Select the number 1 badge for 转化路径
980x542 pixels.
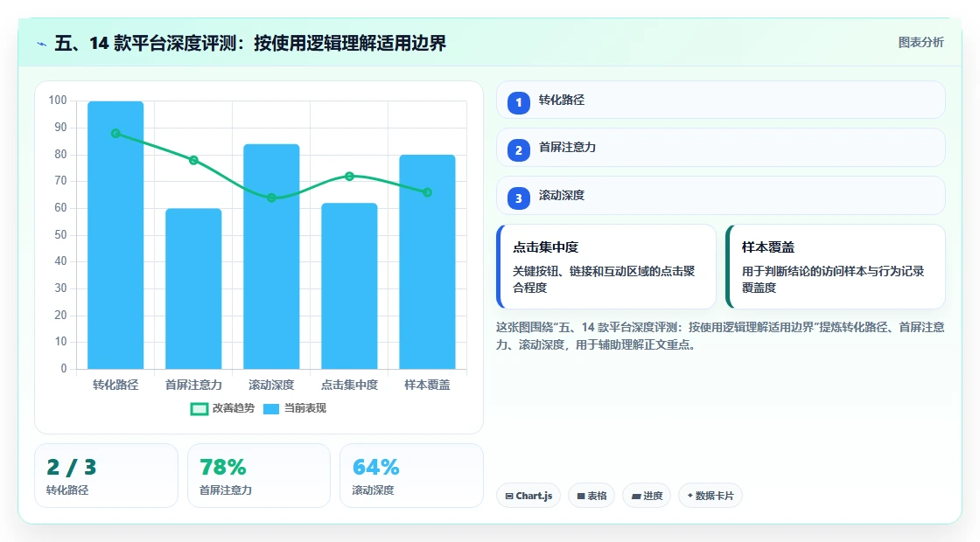[x=518, y=103]
